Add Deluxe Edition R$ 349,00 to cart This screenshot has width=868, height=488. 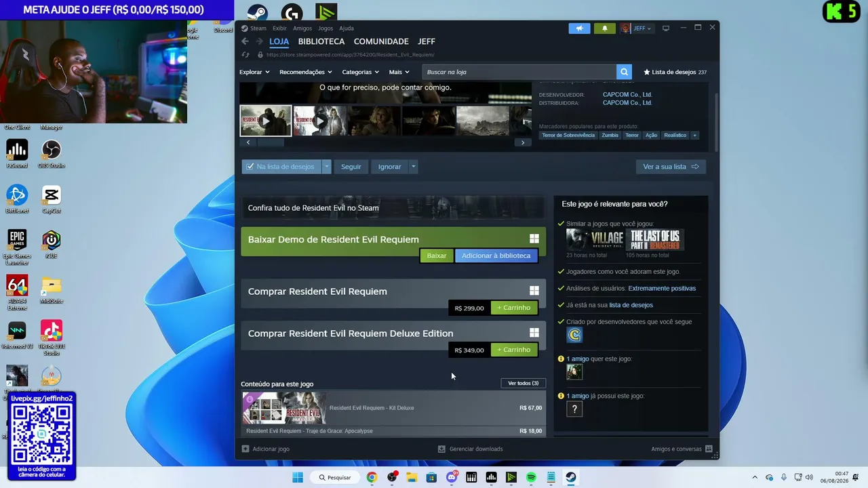(514, 350)
